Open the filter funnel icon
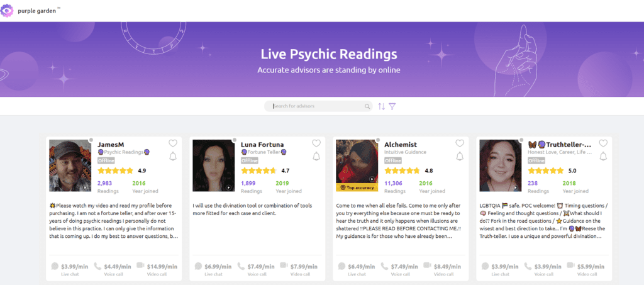 tap(392, 106)
